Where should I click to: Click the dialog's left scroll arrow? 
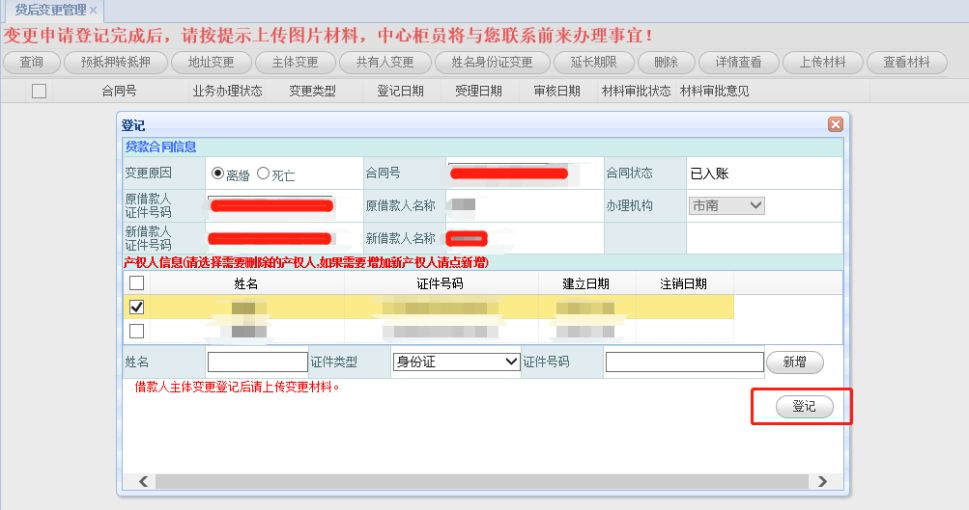(143, 481)
